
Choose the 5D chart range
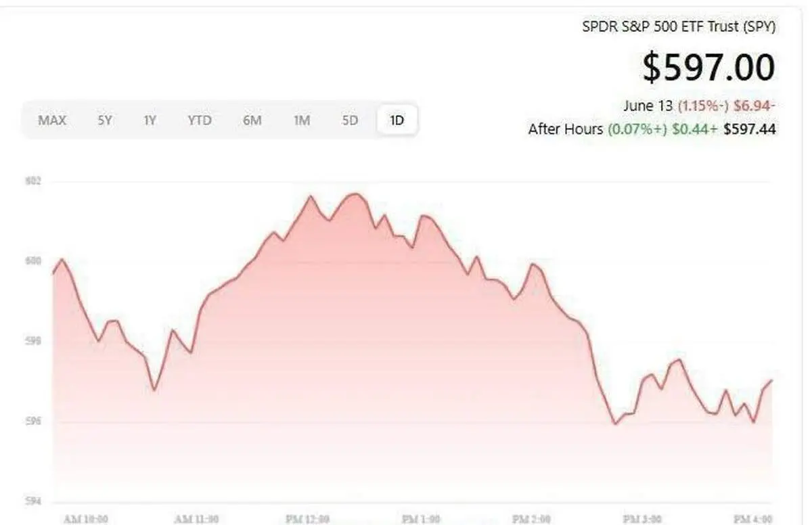[349, 120]
